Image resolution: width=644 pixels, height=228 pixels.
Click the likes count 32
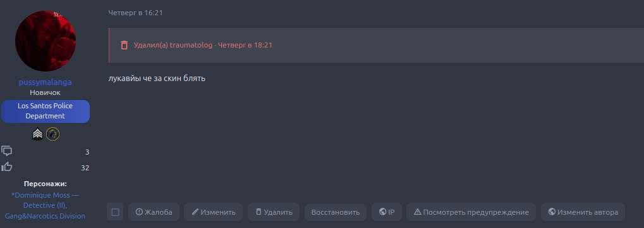(x=85, y=167)
